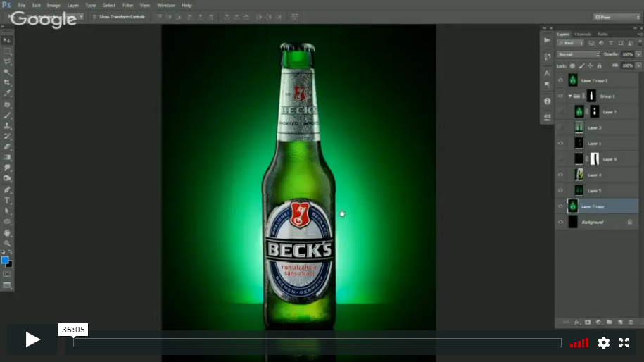Select the Move tool
The height and width of the screenshot is (362, 644).
click(x=7, y=40)
